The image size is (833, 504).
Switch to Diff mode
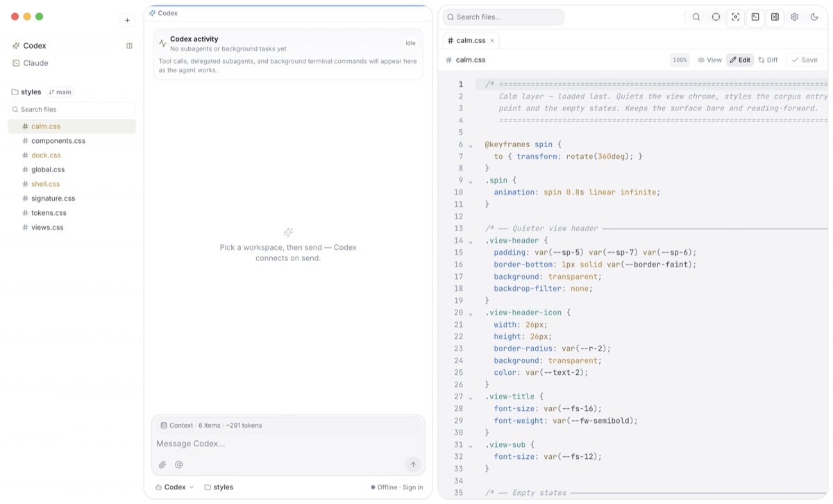point(768,60)
